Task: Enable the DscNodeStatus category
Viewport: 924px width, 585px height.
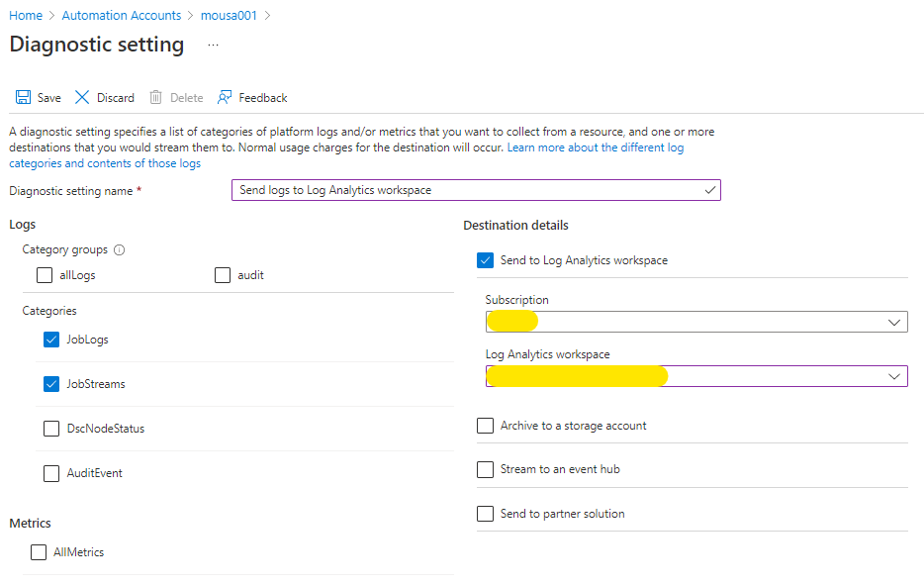Action: pyautogui.click(x=51, y=429)
